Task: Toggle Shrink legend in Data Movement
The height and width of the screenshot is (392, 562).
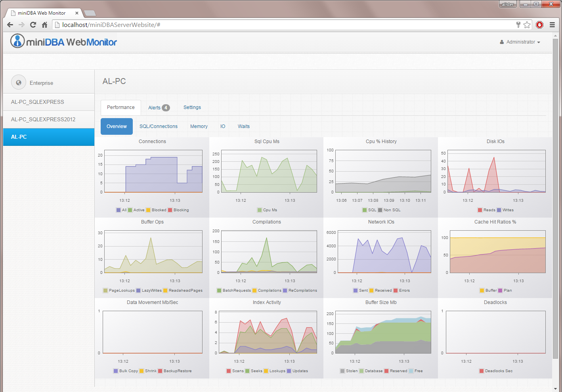Action: point(148,371)
